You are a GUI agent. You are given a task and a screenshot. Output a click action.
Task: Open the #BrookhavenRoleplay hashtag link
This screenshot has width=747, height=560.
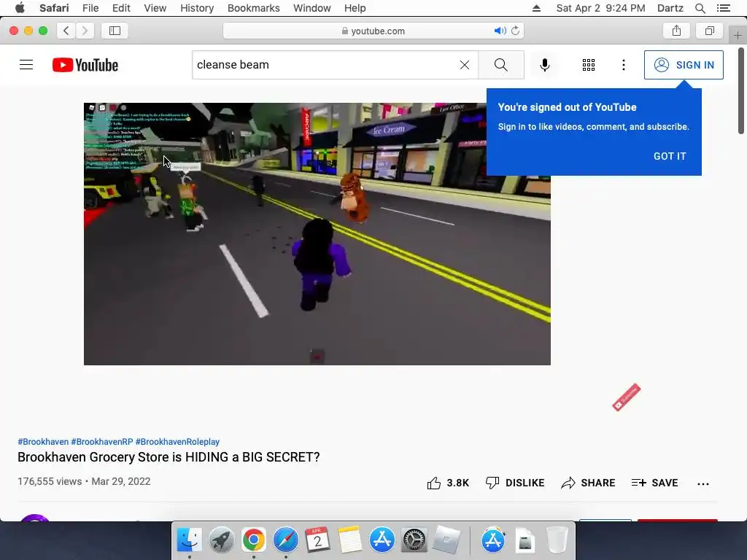click(x=177, y=441)
